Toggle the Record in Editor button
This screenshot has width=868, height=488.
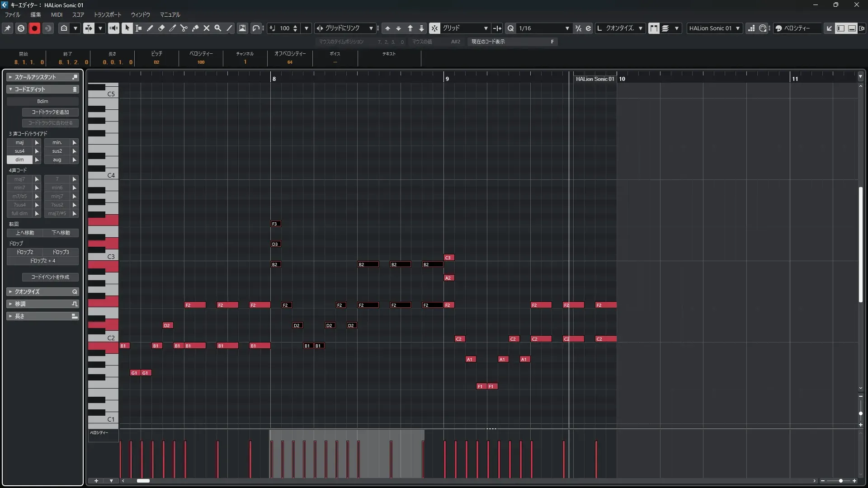point(34,28)
